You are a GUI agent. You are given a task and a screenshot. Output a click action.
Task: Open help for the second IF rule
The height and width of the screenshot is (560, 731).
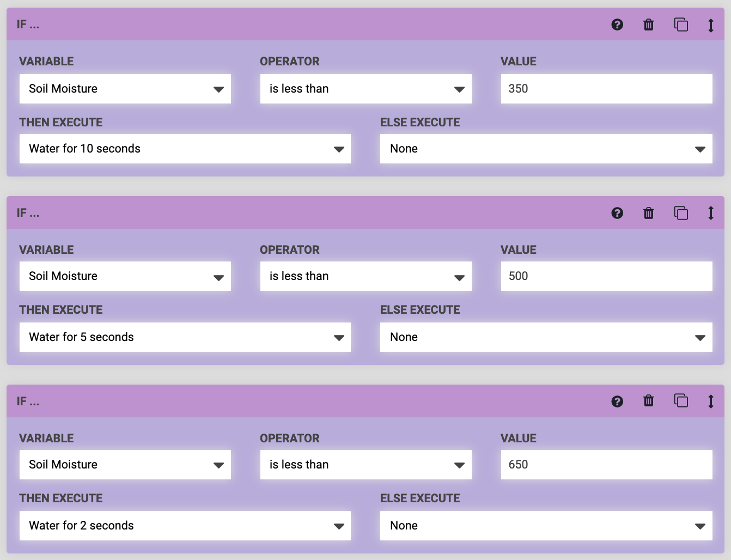tap(617, 213)
